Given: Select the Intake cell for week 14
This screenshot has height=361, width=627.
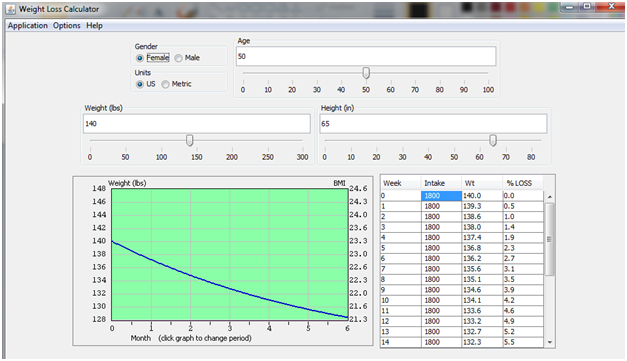Looking at the screenshot, I should pos(441,342).
